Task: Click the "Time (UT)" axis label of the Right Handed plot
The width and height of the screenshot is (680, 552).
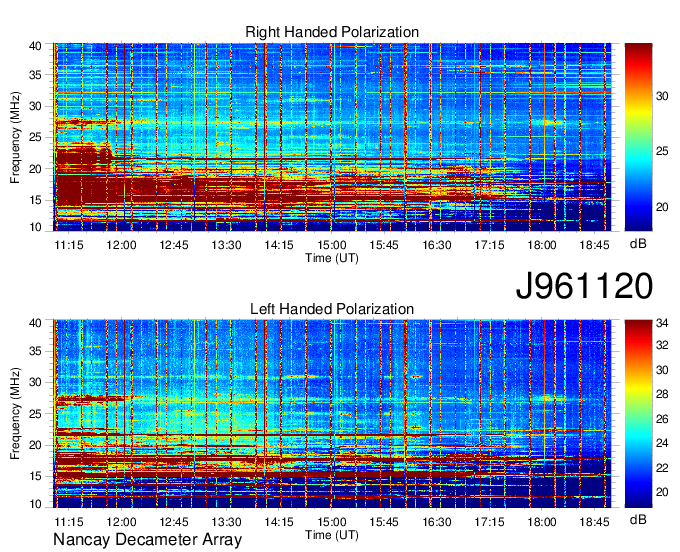Action: [332, 258]
